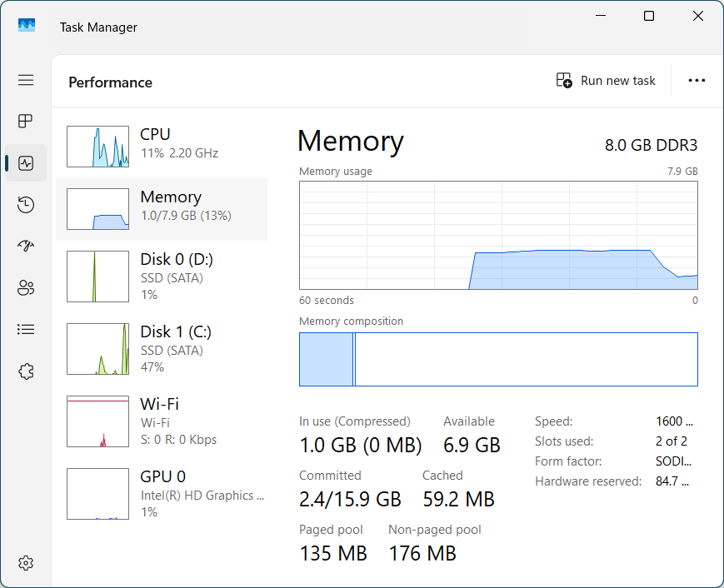
Task: Select Disk 1 (C:) entry
Action: [162, 349]
